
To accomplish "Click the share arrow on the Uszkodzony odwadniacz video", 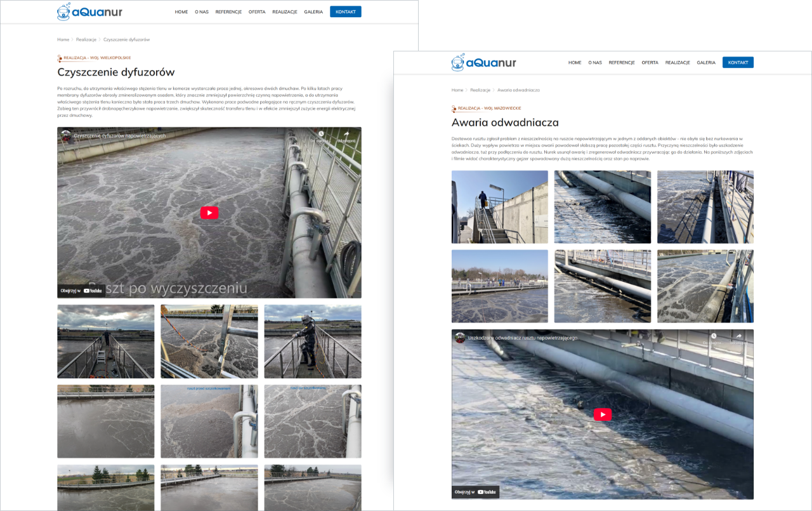I will tap(738, 336).
